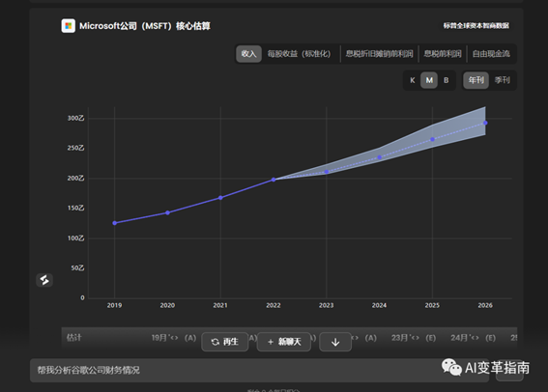Open the 息税折旧摊销前利润 tab
Image resolution: width=548 pixels, height=392 pixels.
point(379,54)
